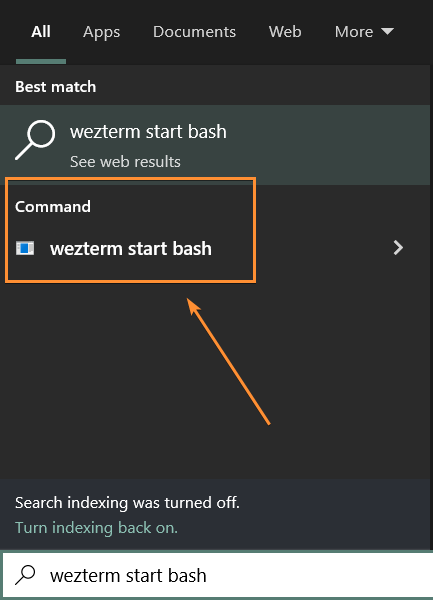Click wezterm start bash title in Best match

coord(148,132)
